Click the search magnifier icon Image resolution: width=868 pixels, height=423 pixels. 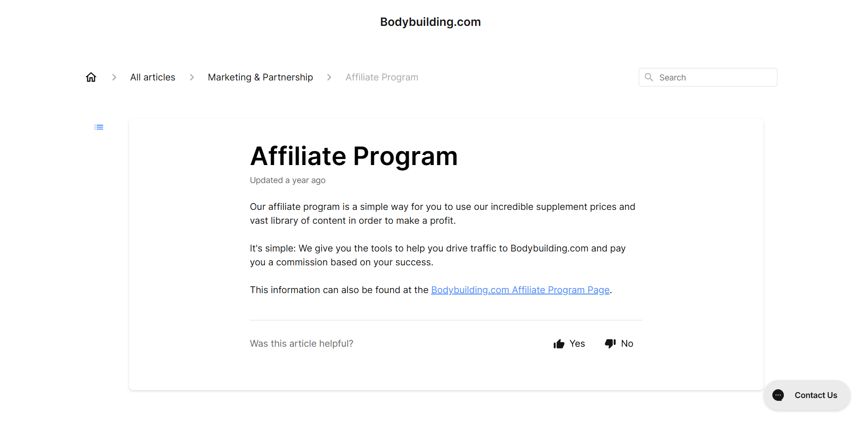[x=649, y=77]
